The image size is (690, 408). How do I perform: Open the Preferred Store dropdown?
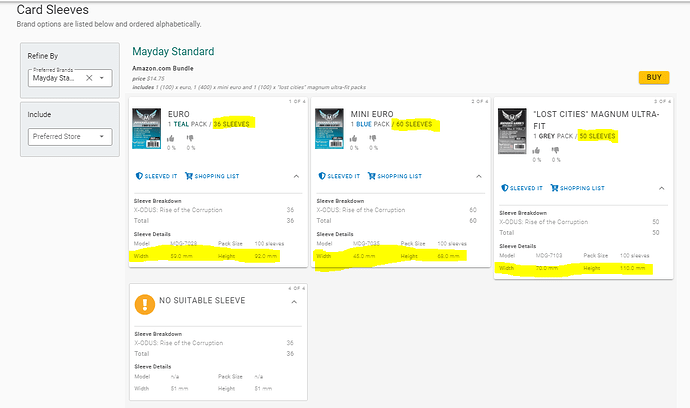70,136
